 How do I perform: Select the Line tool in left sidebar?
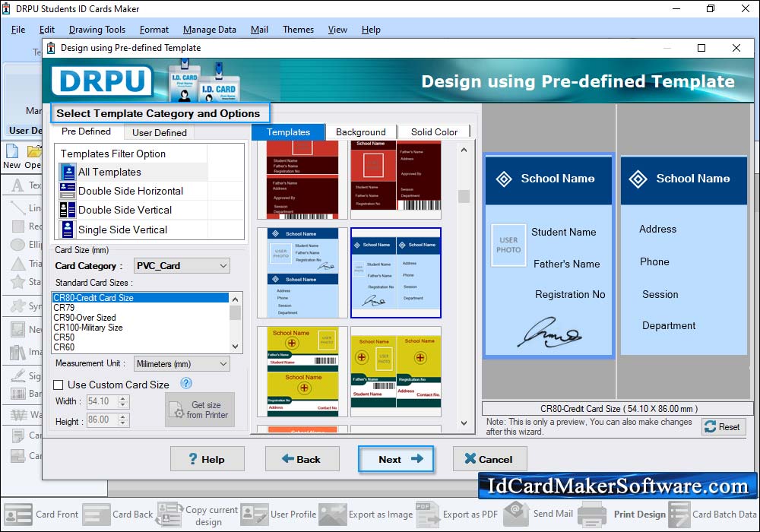(x=18, y=207)
